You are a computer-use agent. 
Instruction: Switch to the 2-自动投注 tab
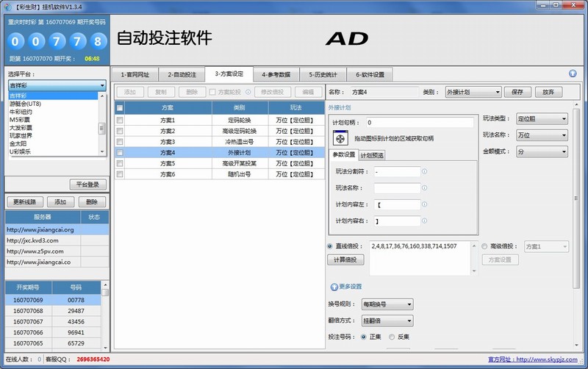click(x=180, y=74)
